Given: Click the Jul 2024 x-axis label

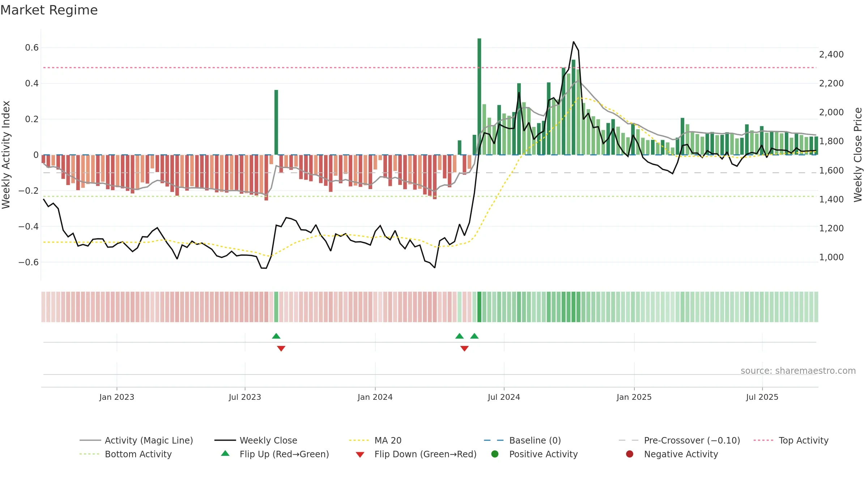Looking at the screenshot, I should (504, 397).
